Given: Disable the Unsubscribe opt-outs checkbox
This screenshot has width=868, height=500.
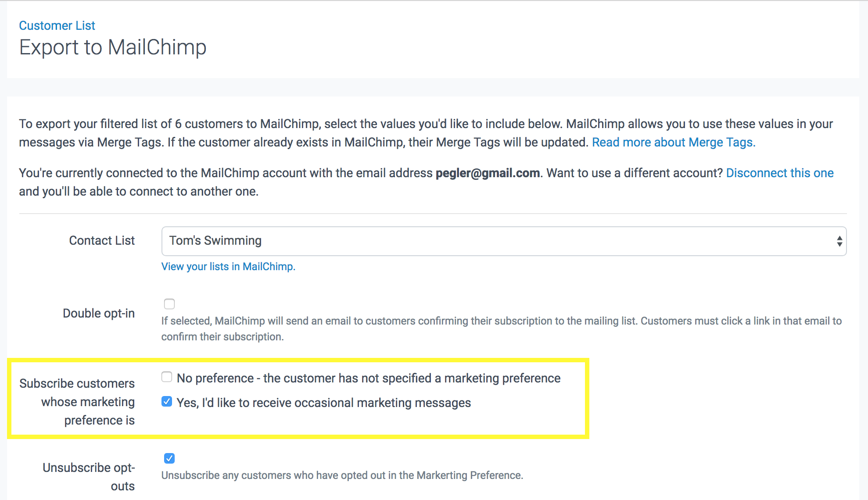Looking at the screenshot, I should coord(169,458).
